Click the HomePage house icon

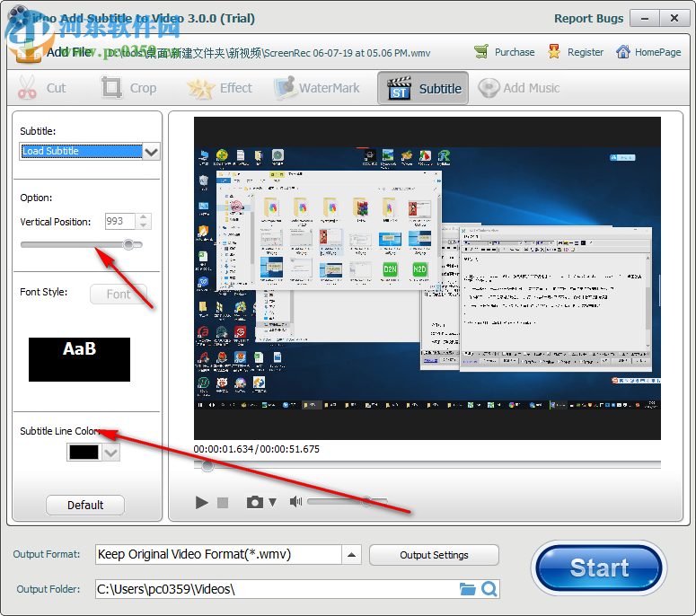[x=622, y=52]
